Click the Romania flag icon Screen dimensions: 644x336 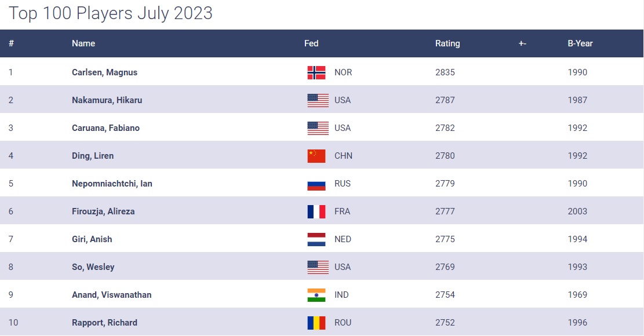pos(318,323)
